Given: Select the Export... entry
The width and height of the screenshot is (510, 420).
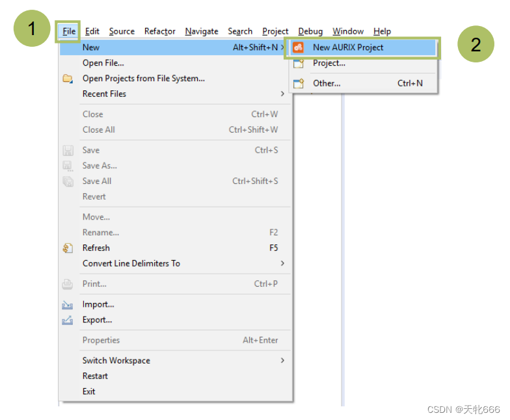Looking at the screenshot, I should (x=176, y=320).
